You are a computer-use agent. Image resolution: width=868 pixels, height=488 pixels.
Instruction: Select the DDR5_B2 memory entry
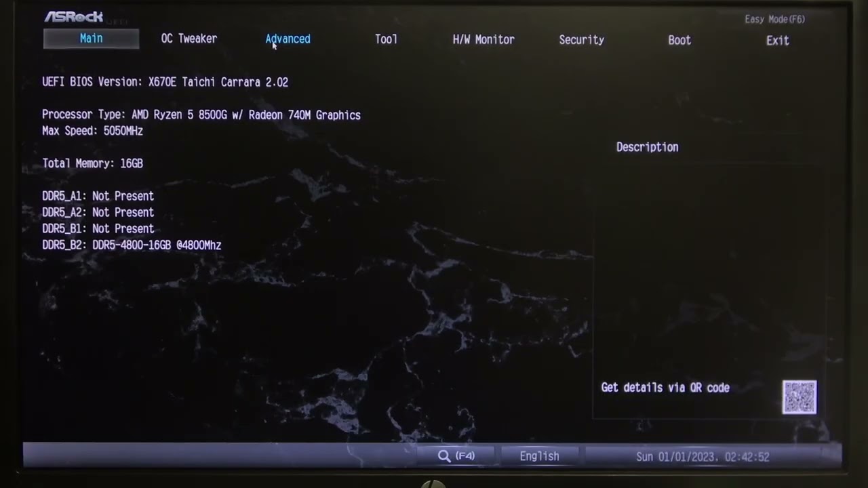[x=132, y=245]
